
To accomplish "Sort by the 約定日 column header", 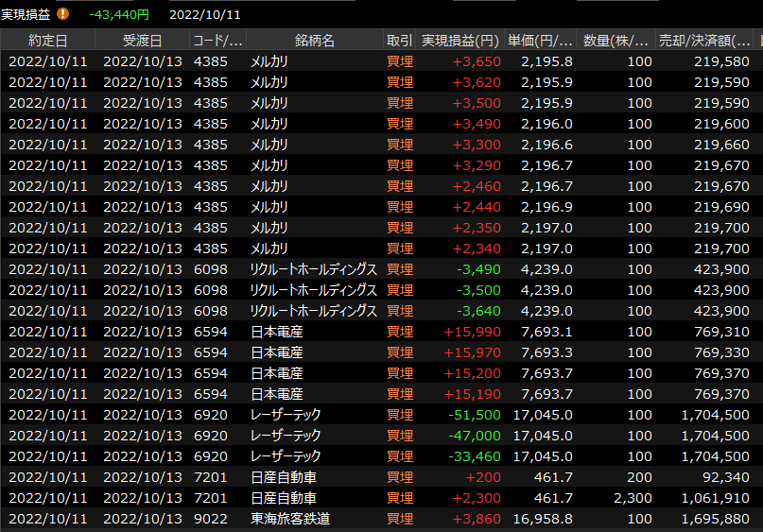I will click(47, 41).
